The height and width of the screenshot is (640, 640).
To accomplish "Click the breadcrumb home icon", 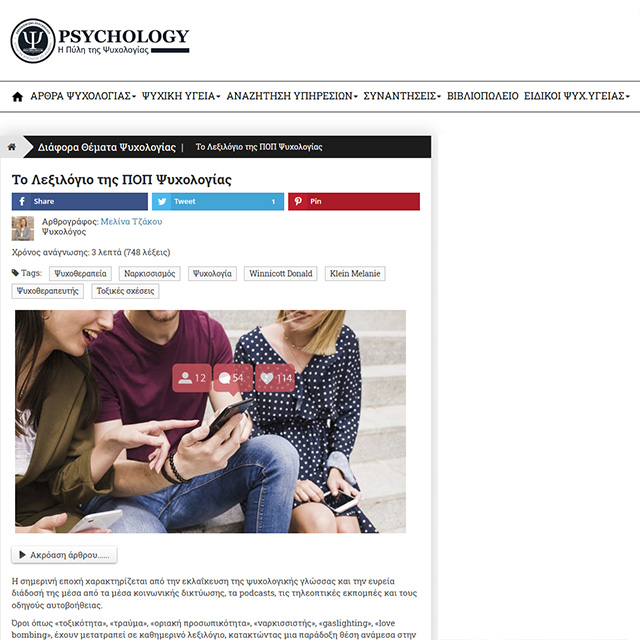I will click(x=12, y=147).
